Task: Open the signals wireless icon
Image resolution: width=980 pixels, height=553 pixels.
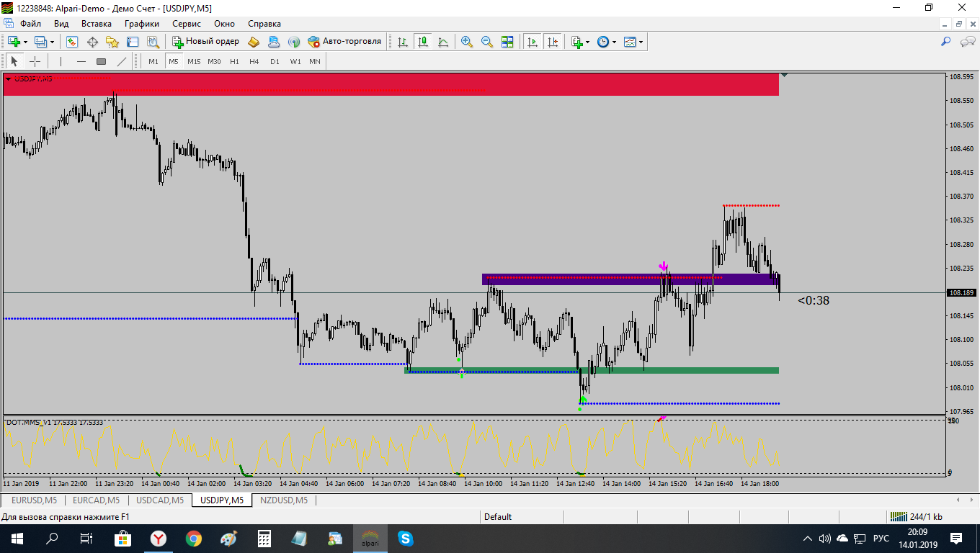Action: click(x=294, y=42)
